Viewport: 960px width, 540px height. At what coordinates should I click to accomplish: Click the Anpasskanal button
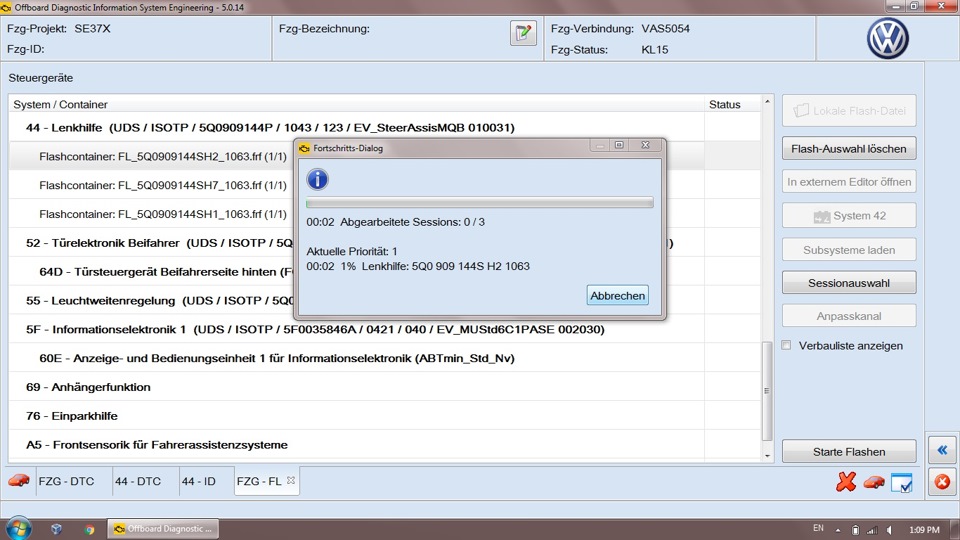[849, 316]
